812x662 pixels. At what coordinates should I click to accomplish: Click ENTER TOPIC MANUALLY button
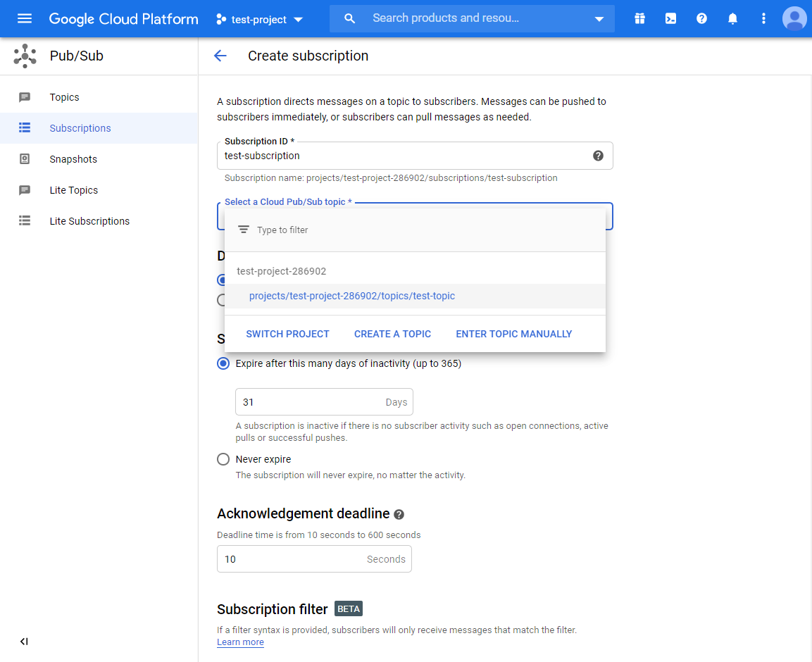tap(513, 334)
